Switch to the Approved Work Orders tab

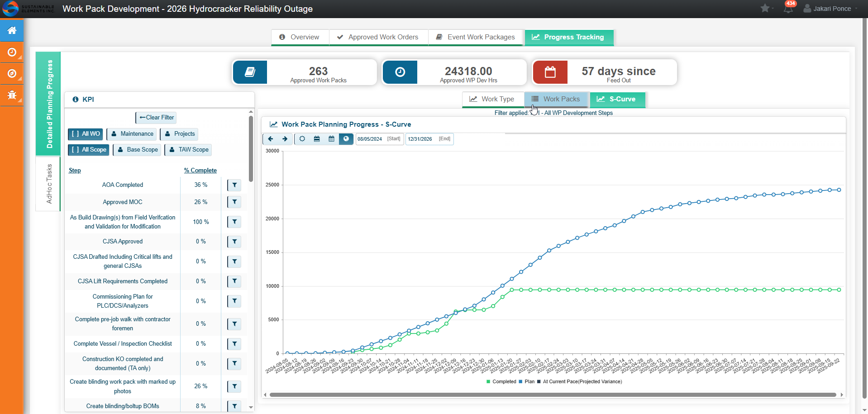click(x=378, y=37)
